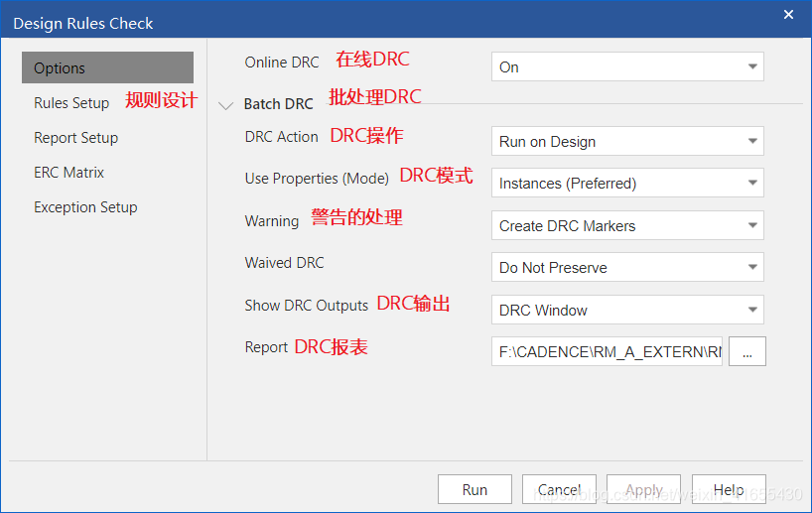Collapse the Batch DRC section
This screenshot has height=513, width=812.
click(x=227, y=105)
